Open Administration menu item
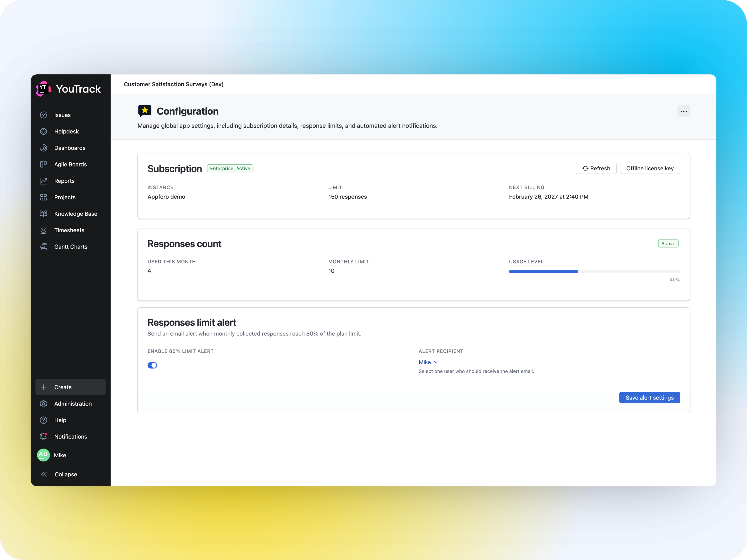Viewport: 747px width, 560px height. (73, 404)
